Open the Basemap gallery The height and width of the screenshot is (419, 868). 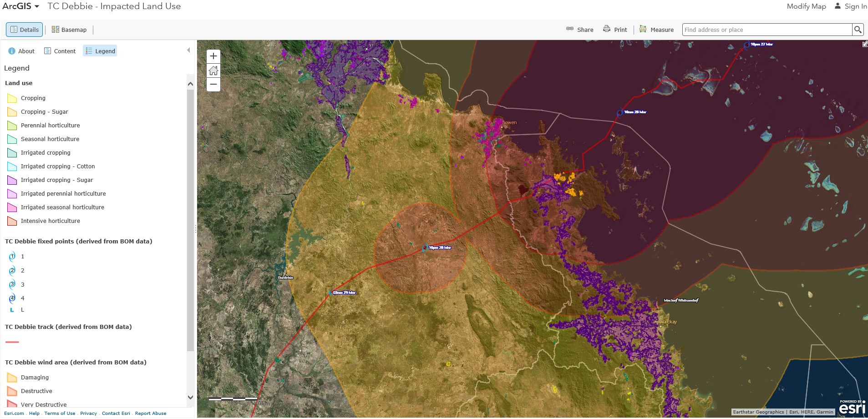pyautogui.click(x=69, y=30)
